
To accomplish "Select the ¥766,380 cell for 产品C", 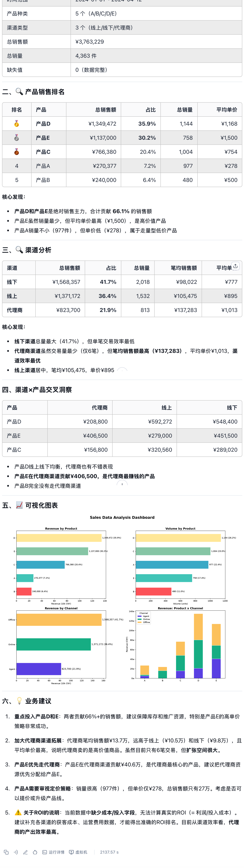I will point(94,152).
